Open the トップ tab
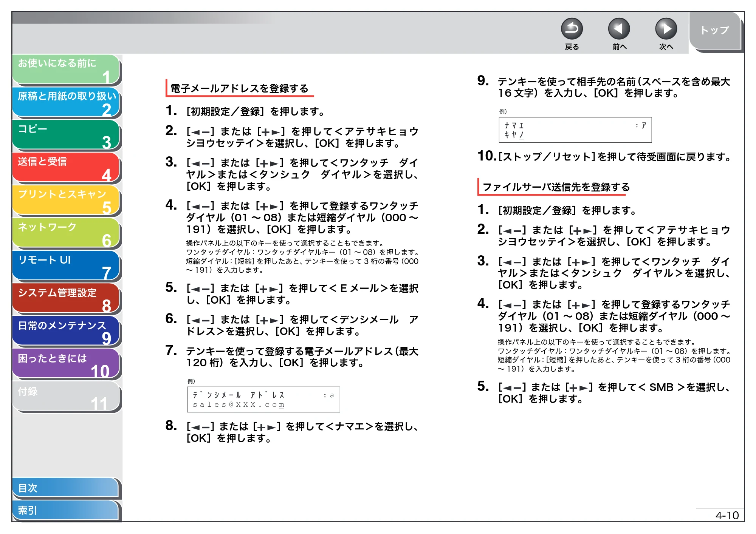Screen dimensions: 756x534 pyautogui.click(x=715, y=30)
